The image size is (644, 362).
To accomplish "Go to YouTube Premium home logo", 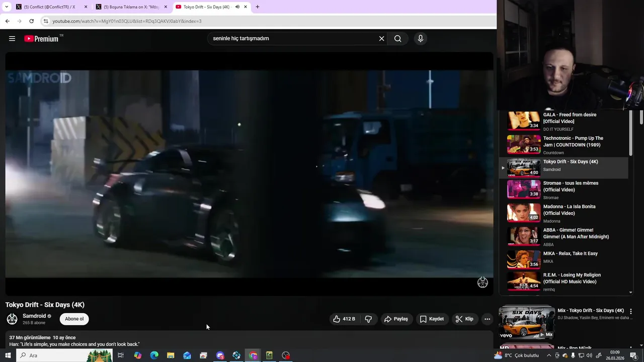I will click(41, 39).
